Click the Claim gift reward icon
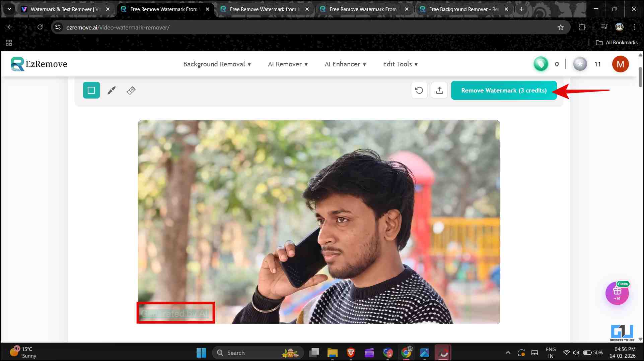The width and height of the screenshot is (644, 361). click(x=617, y=293)
